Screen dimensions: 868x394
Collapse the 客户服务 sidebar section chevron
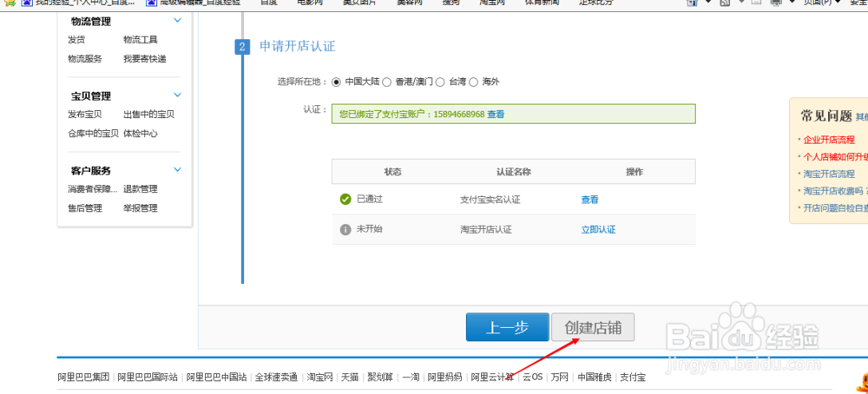(177, 169)
